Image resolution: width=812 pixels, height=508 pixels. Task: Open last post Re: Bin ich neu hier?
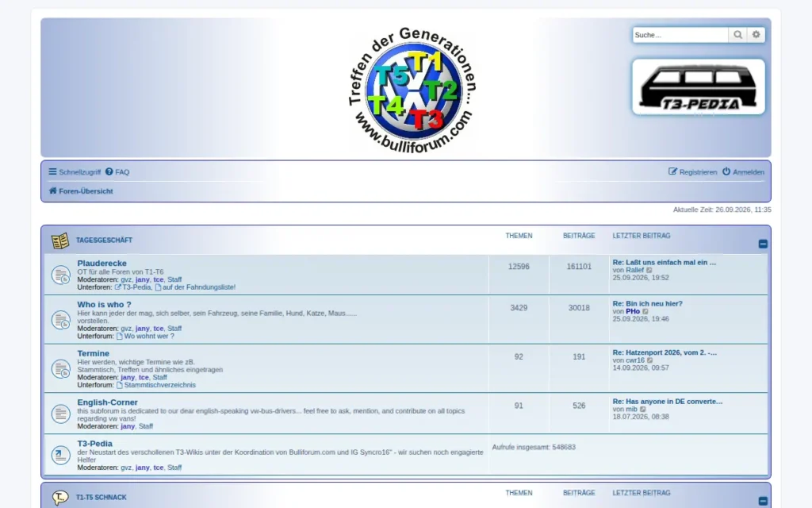click(647, 304)
